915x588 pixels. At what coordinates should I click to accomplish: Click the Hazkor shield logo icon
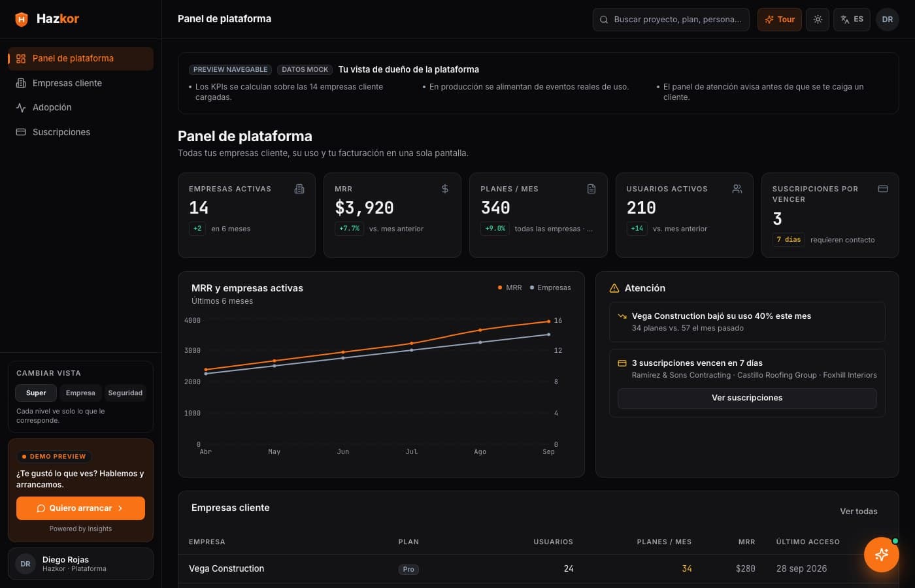(22, 19)
